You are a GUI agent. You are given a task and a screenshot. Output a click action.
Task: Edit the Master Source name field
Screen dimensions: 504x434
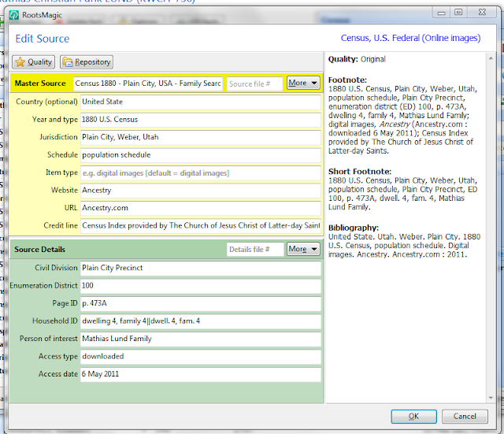pos(148,83)
